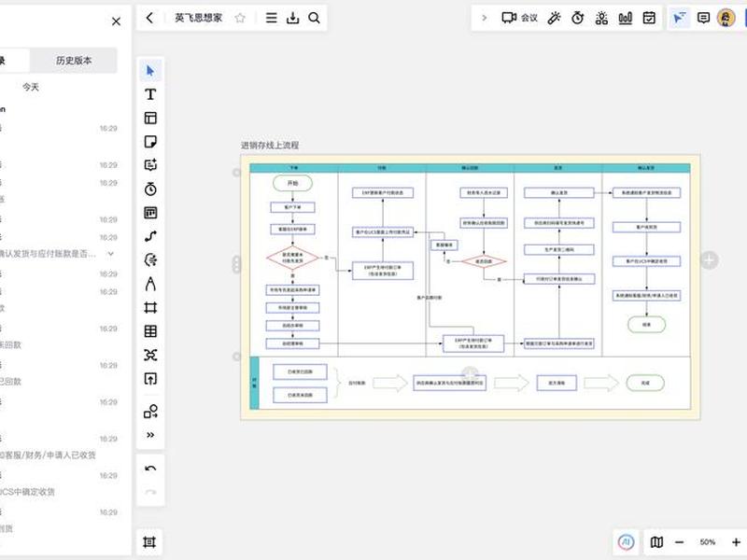Select the table tool icon
The image size is (747, 560).
(150, 331)
